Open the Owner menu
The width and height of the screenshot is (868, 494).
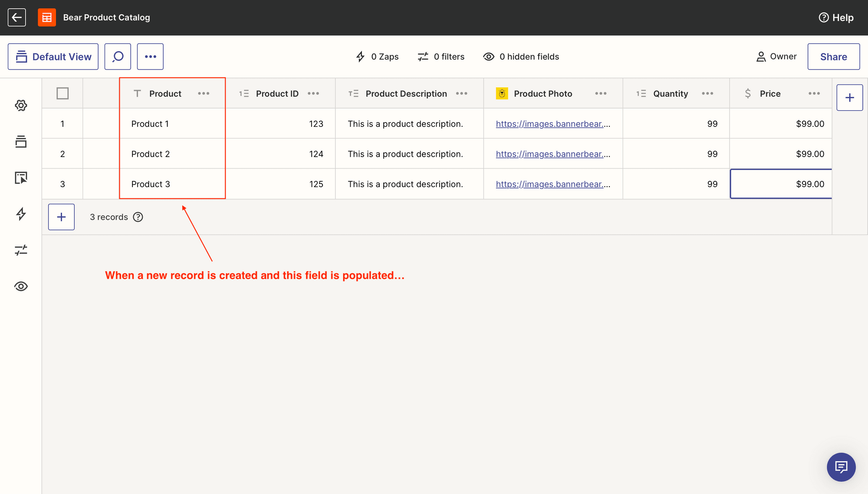coord(776,56)
